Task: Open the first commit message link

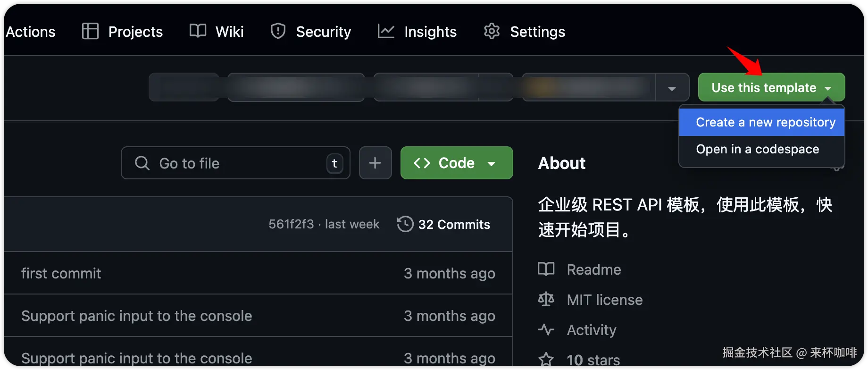Action: 61,273
